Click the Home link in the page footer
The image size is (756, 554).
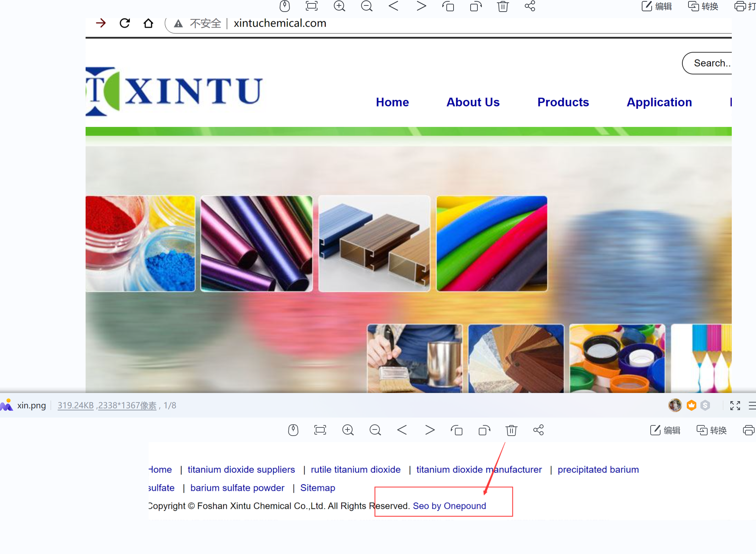[x=160, y=469]
